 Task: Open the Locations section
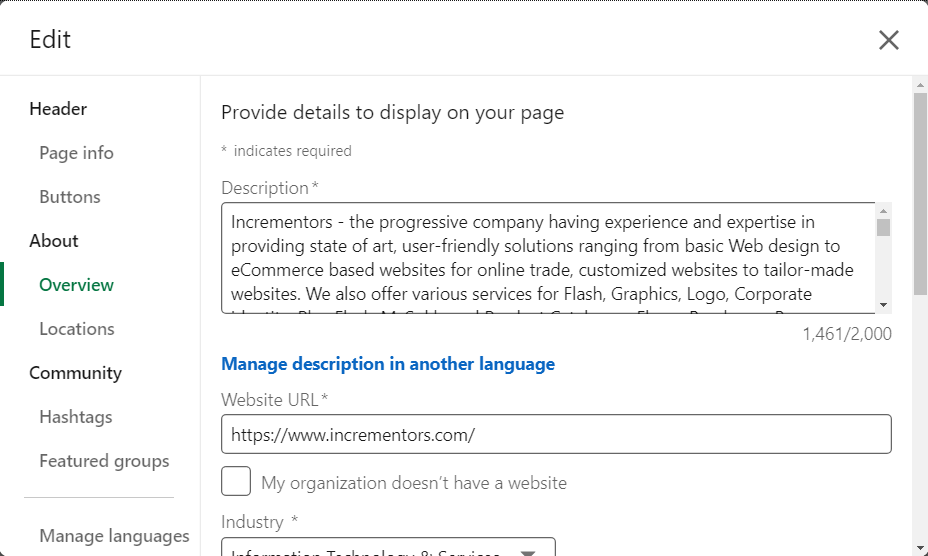coord(77,329)
